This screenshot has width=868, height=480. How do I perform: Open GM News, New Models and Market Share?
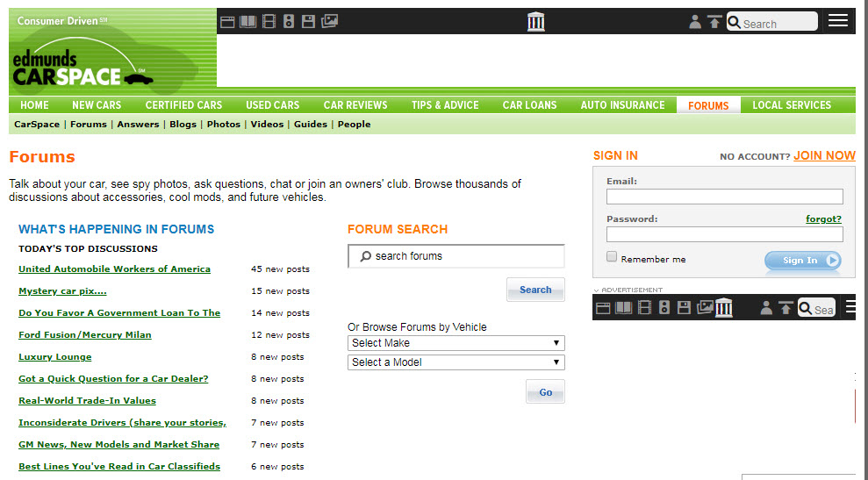click(119, 445)
